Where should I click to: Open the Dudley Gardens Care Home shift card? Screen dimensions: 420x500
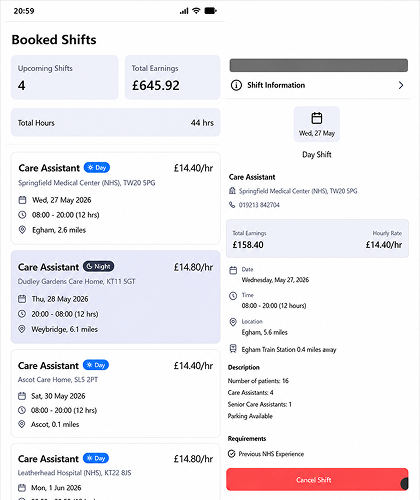coord(116,297)
